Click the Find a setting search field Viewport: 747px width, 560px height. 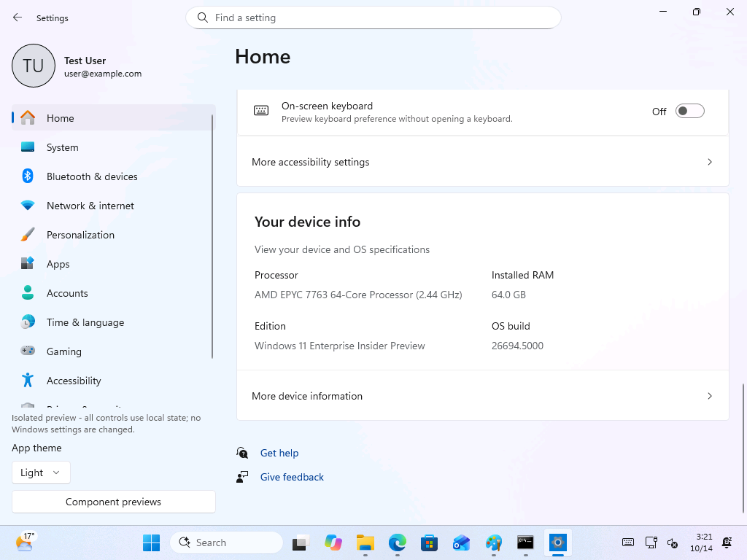(373, 17)
